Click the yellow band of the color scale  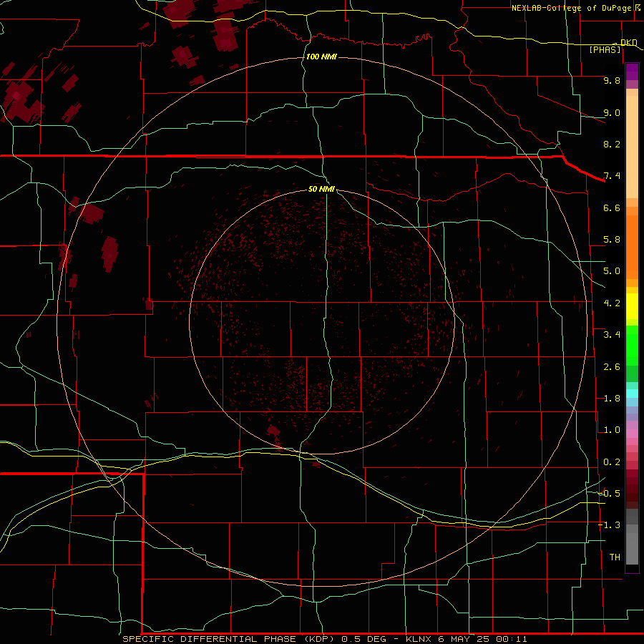click(632, 306)
